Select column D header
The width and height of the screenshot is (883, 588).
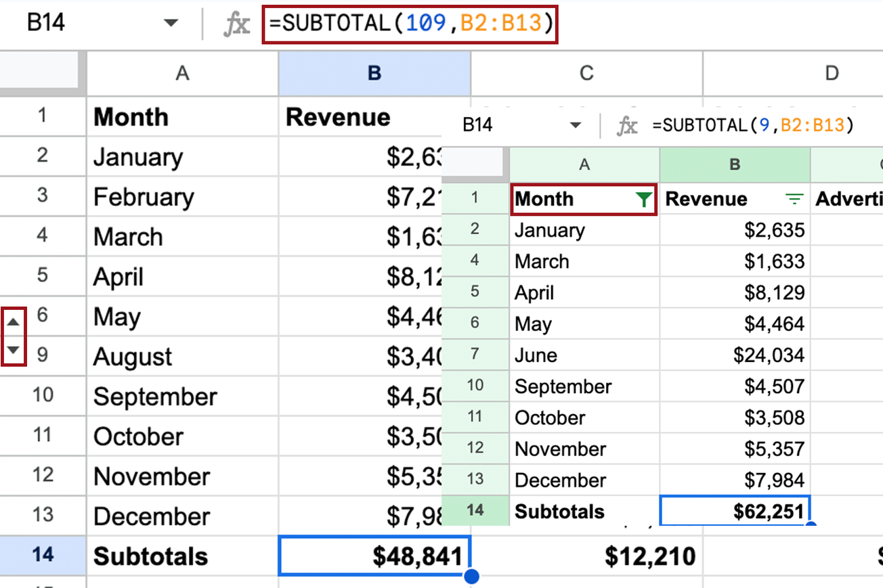click(832, 73)
